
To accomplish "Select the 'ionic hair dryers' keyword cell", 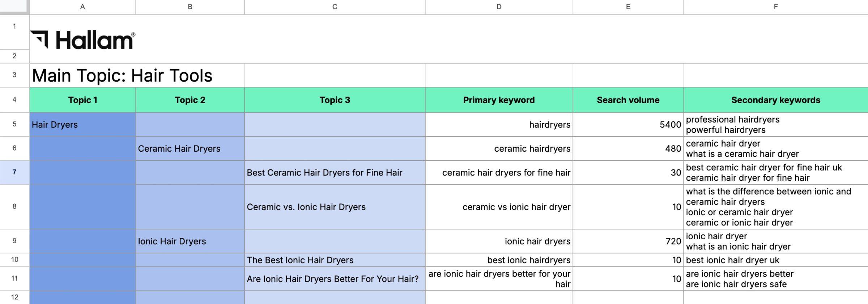I will pyautogui.click(x=499, y=241).
